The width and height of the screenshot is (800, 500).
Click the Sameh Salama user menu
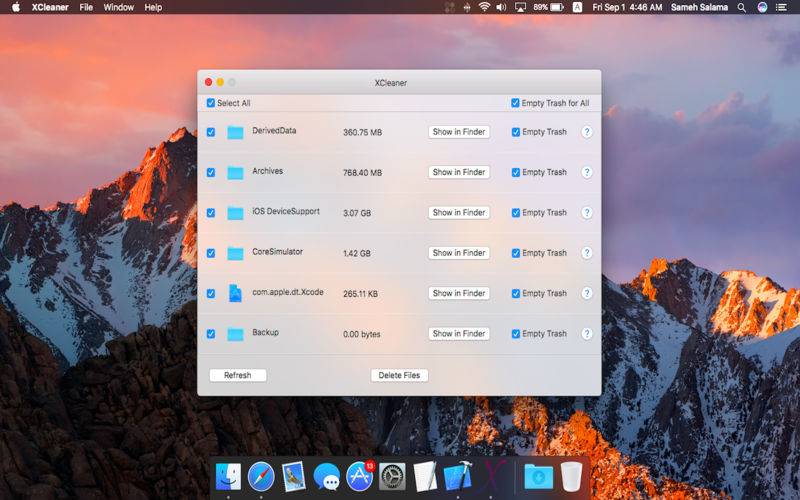(699, 7)
